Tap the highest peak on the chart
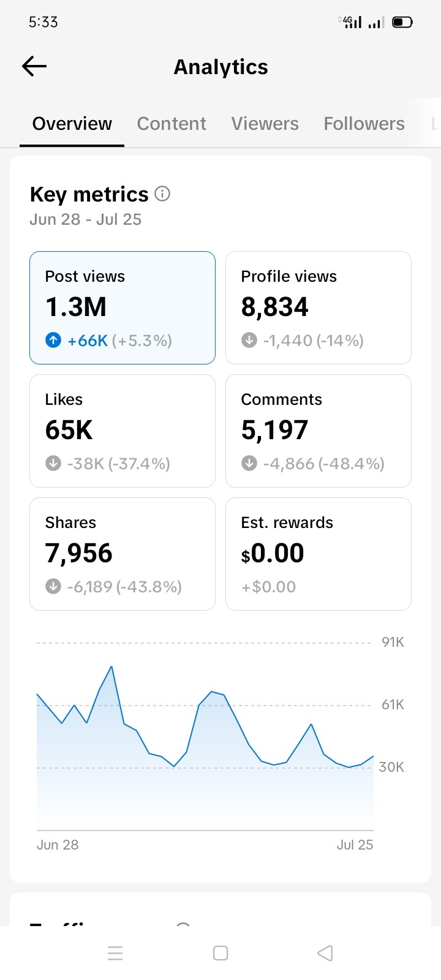Screen dimensions: 441x980 click(111, 667)
